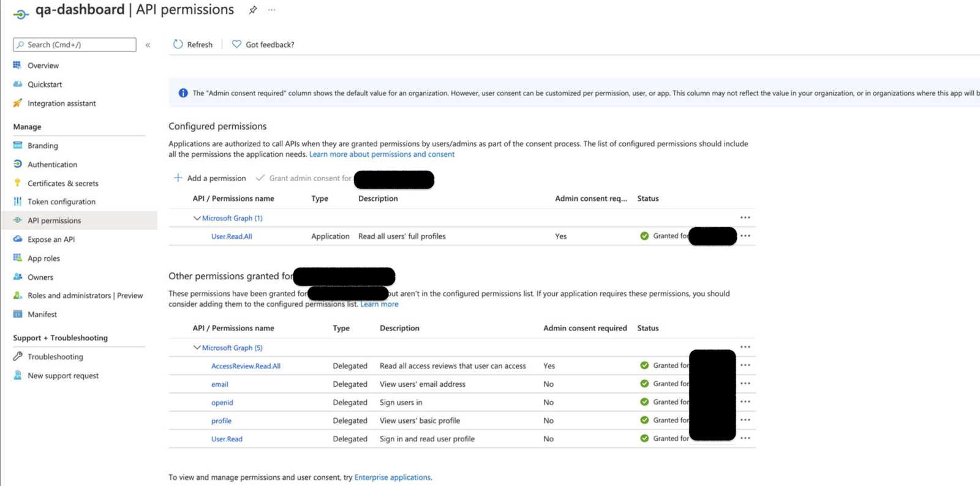
Task: Click the info icon in the banner
Action: 183,93
